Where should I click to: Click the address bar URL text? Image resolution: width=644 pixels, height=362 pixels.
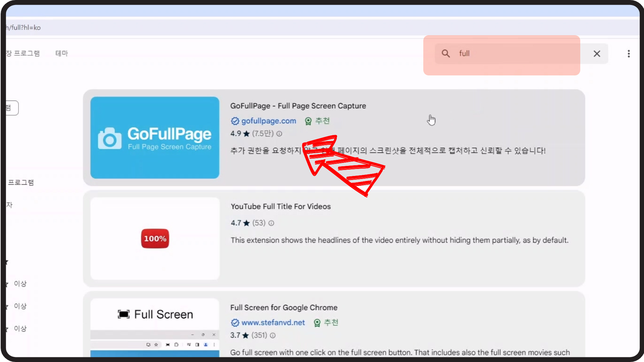(23, 27)
